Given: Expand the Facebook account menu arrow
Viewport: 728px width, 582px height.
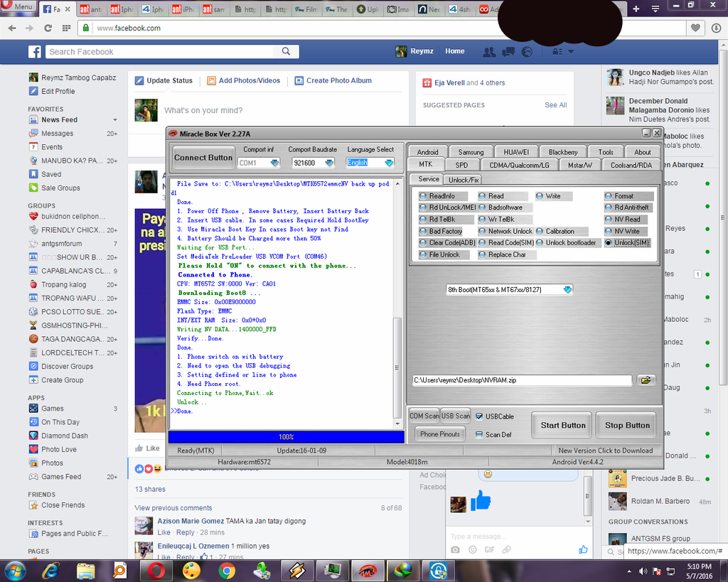Looking at the screenshot, I should tap(571, 51).
